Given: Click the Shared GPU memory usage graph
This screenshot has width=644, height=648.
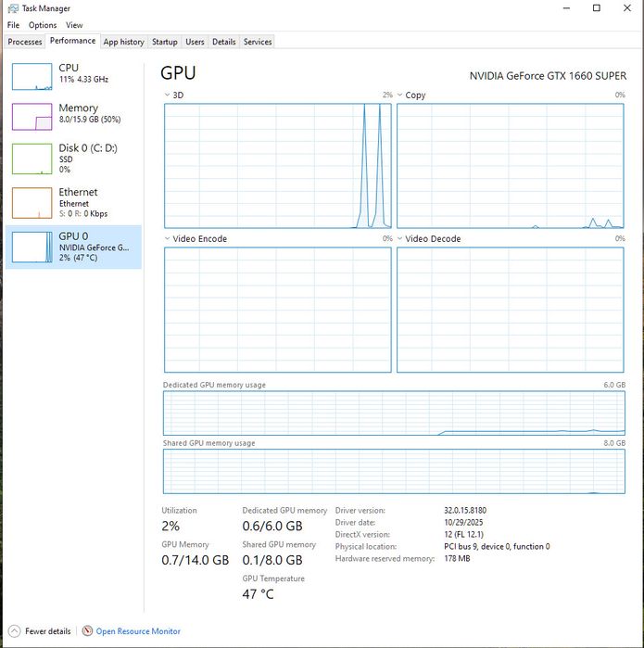Looking at the screenshot, I should tap(394, 472).
